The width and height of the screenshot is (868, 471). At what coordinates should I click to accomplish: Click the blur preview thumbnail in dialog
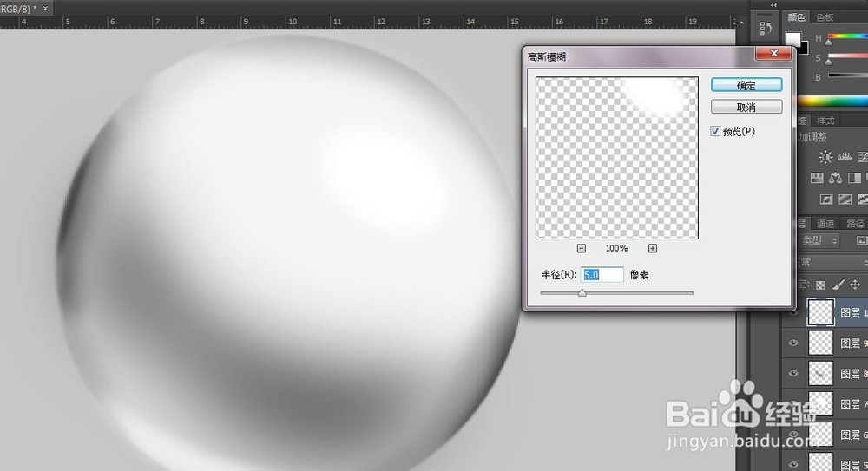coord(616,158)
